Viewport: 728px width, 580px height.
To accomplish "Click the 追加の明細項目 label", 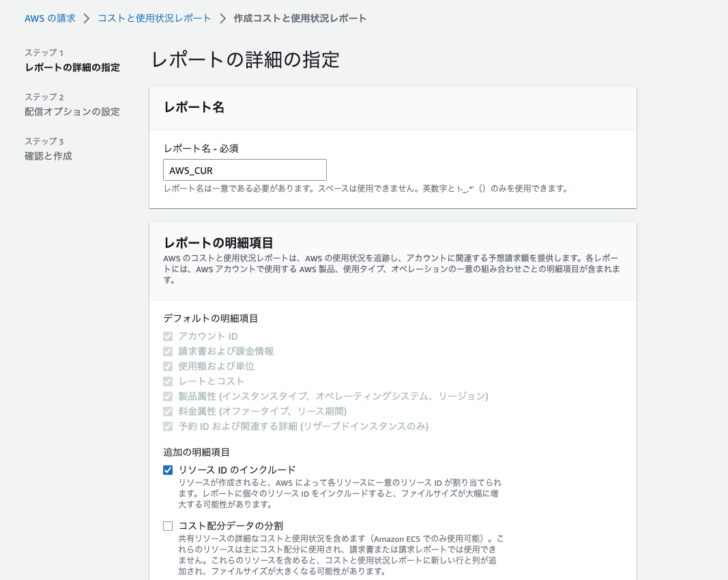I will (x=196, y=452).
